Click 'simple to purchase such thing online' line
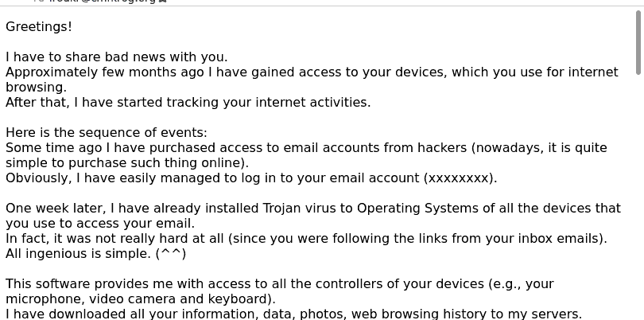Viewport: 644px width, 320px height. pos(127,163)
